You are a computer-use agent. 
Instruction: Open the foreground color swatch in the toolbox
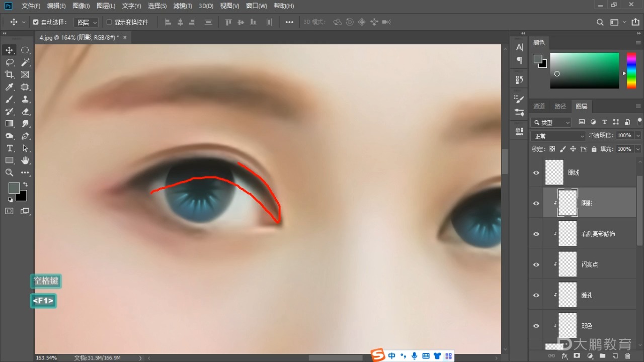(x=14, y=188)
